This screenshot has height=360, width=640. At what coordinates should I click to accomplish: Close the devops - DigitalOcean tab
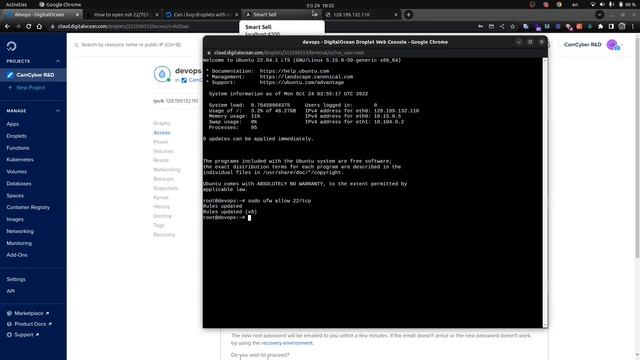pyautogui.click(x=77, y=14)
